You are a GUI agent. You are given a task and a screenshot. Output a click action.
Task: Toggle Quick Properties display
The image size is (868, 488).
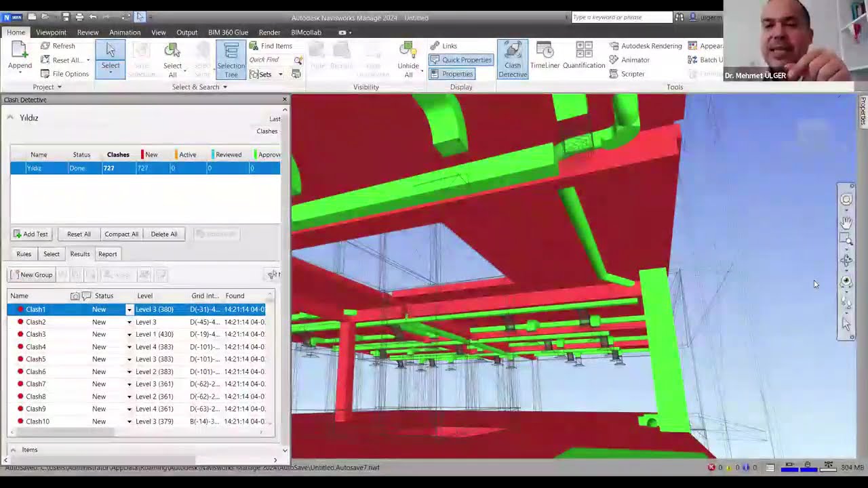pyautogui.click(x=460, y=60)
